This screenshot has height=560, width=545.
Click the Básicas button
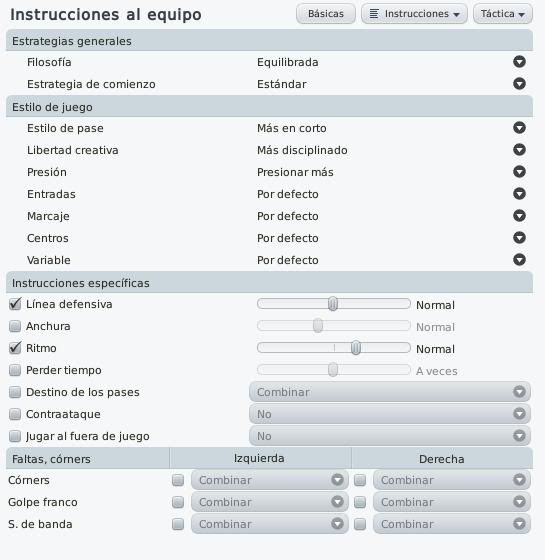click(326, 14)
